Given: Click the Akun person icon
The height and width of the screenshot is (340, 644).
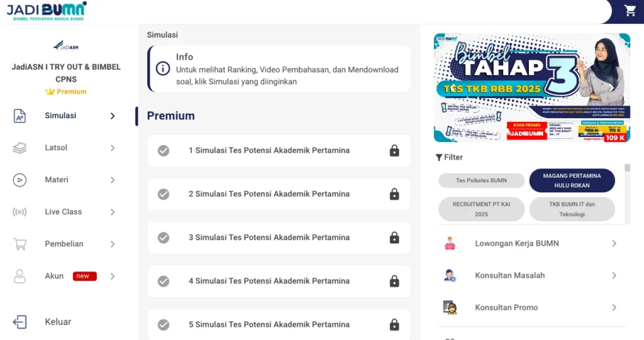Looking at the screenshot, I should [x=19, y=277].
